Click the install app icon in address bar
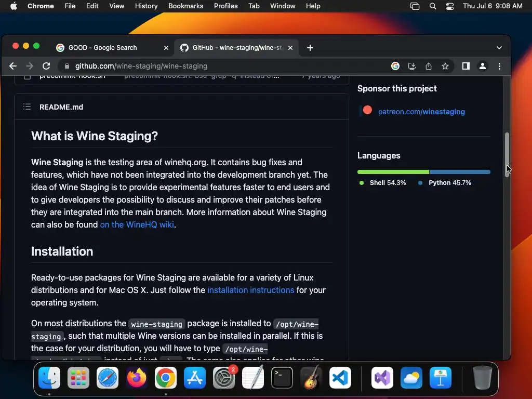The image size is (532, 399). 412,66
